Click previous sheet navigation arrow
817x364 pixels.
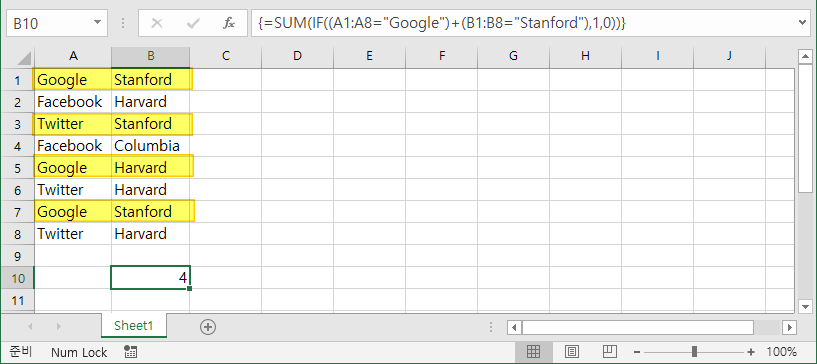click(x=30, y=327)
